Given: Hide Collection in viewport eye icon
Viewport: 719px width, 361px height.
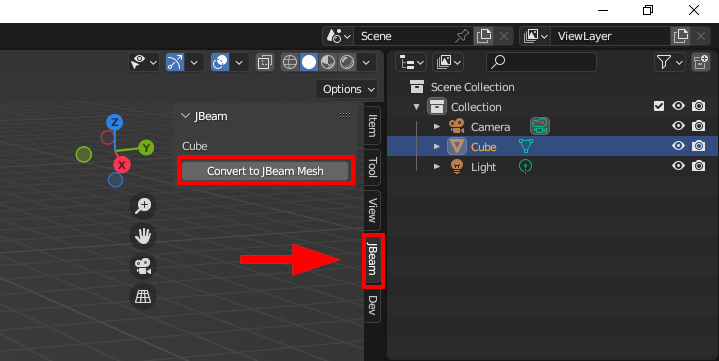Looking at the screenshot, I should (679, 106).
